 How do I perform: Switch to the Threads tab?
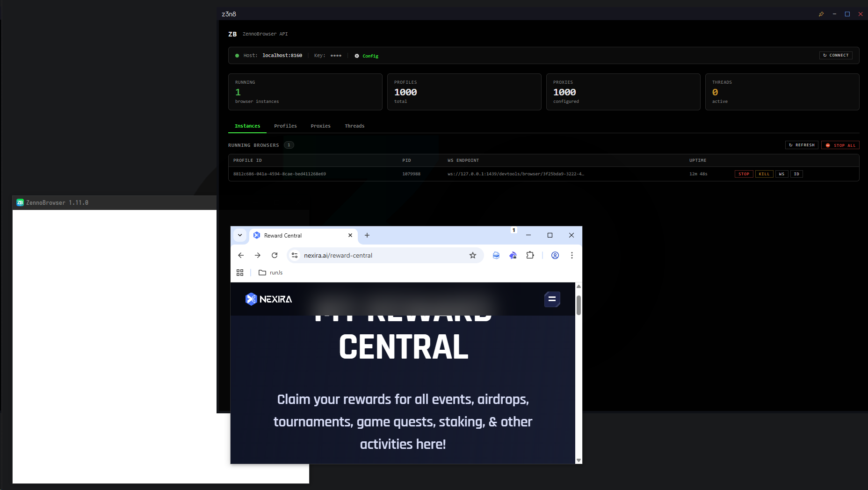point(354,126)
